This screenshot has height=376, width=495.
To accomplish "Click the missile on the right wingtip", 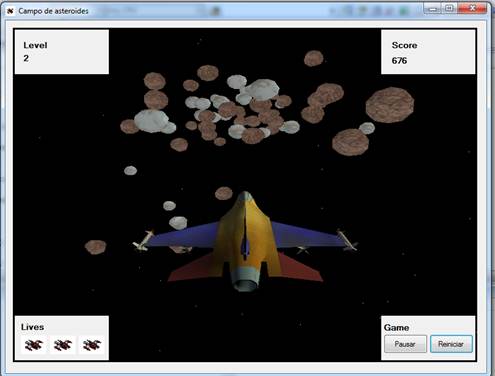I will [x=347, y=240].
